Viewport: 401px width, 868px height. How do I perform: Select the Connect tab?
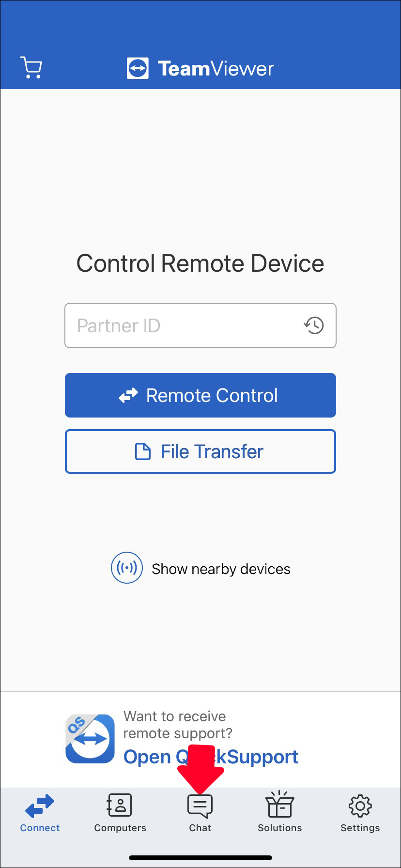point(40,813)
